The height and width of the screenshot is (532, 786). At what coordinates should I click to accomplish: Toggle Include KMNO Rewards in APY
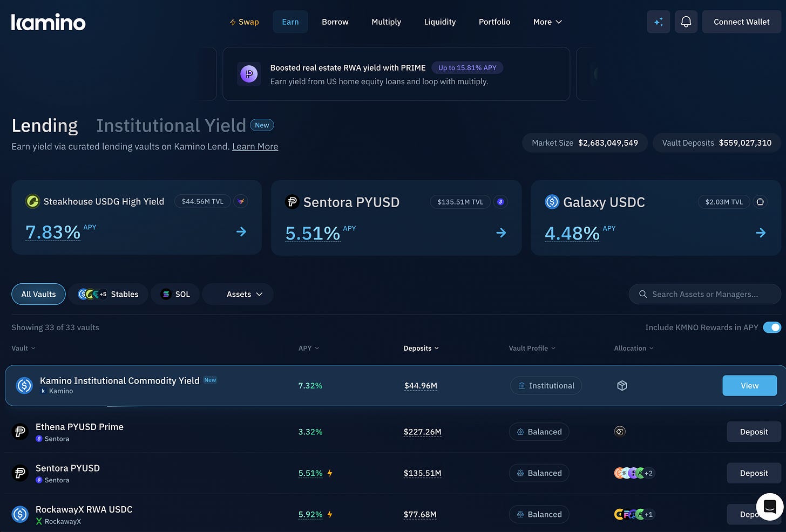pyautogui.click(x=772, y=328)
